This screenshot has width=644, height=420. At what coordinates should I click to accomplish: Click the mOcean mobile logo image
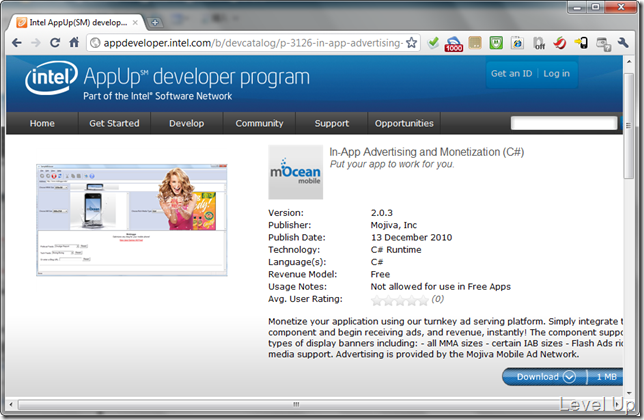tap(296, 172)
